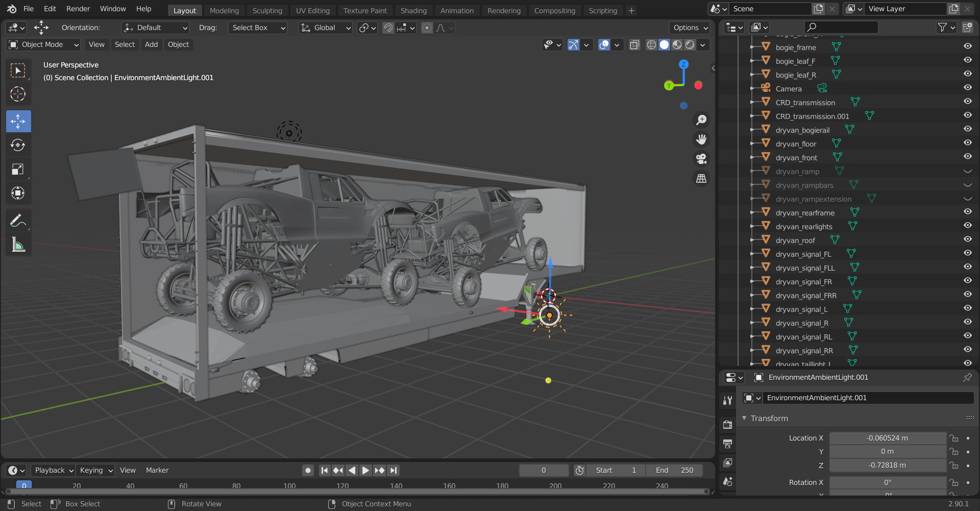Image resolution: width=980 pixels, height=511 pixels.
Task: Select the Rotate tool in the toolbar
Action: pyautogui.click(x=18, y=145)
